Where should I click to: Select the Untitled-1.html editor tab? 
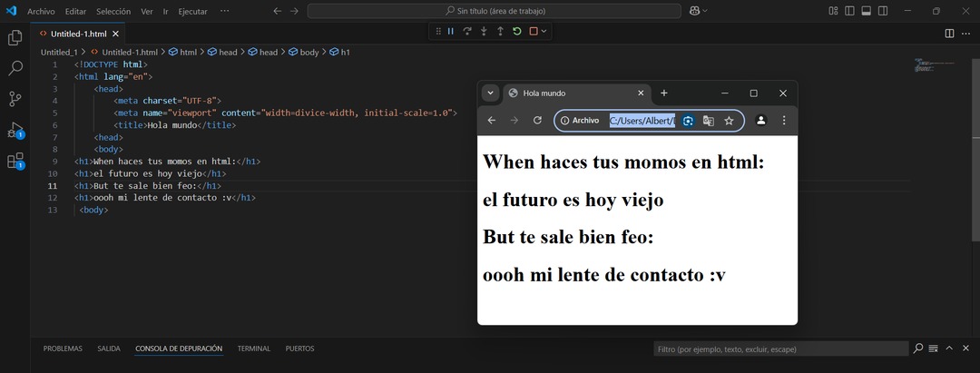click(x=79, y=34)
